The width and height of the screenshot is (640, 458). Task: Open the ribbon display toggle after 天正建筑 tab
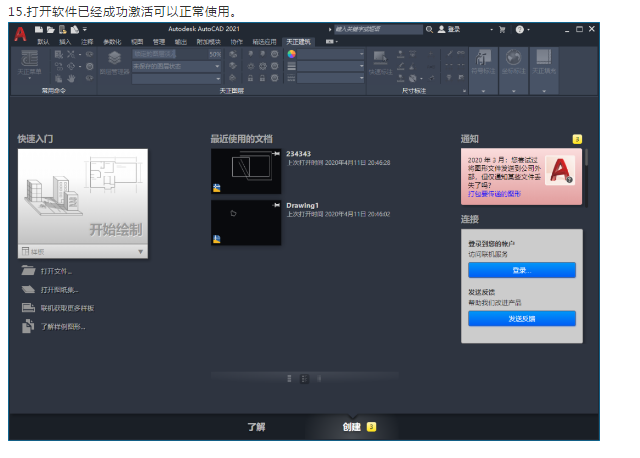tap(331, 42)
